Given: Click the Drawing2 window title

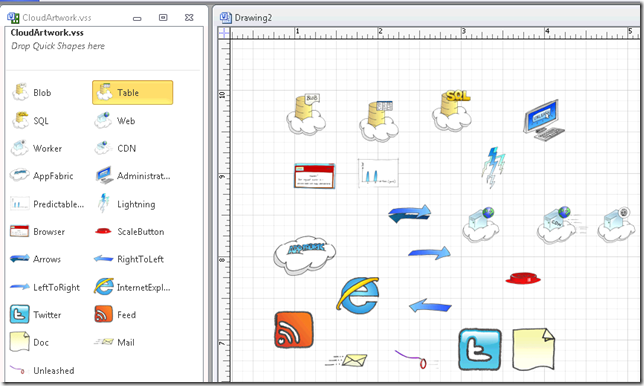Looking at the screenshot, I should pyautogui.click(x=253, y=18).
